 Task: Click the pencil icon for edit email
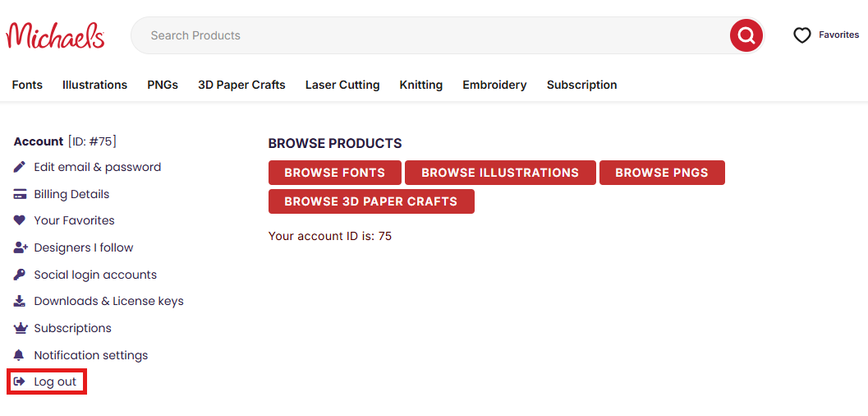[21, 167]
